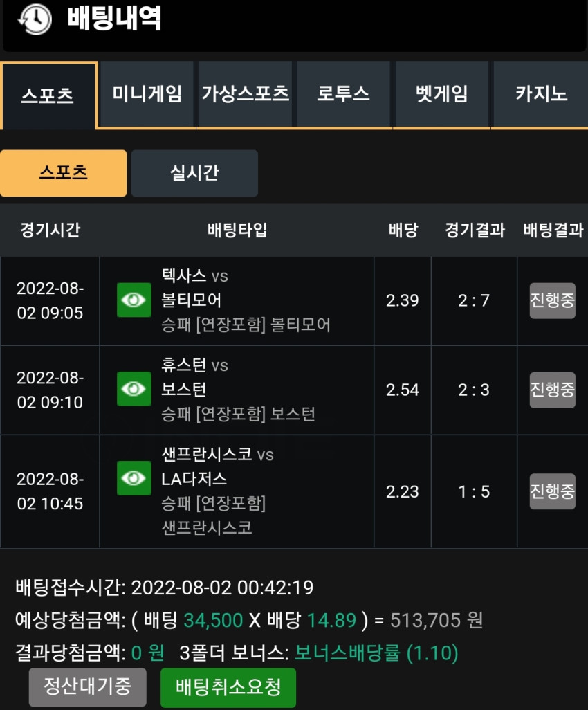
Task: Switch to the 카지노 tab
Action: [x=541, y=94]
